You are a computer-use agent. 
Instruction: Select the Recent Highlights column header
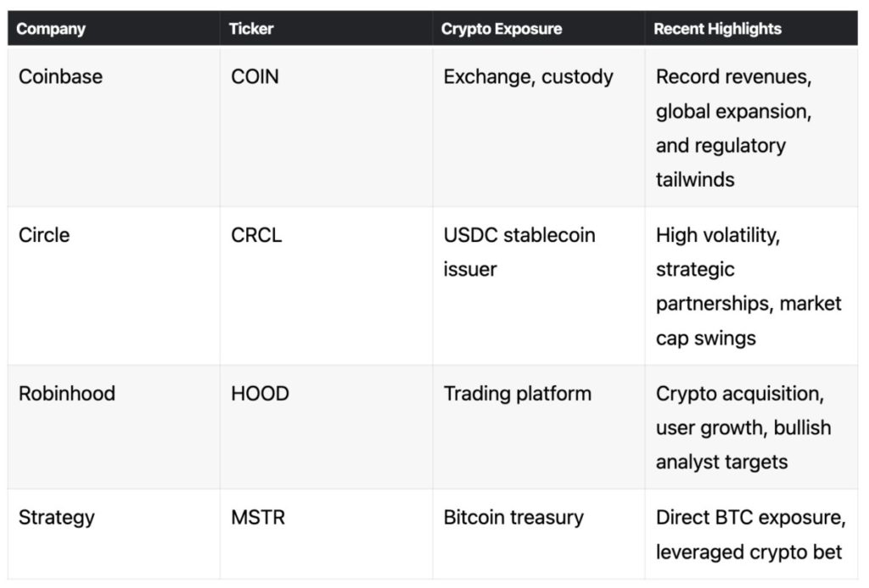pos(718,29)
